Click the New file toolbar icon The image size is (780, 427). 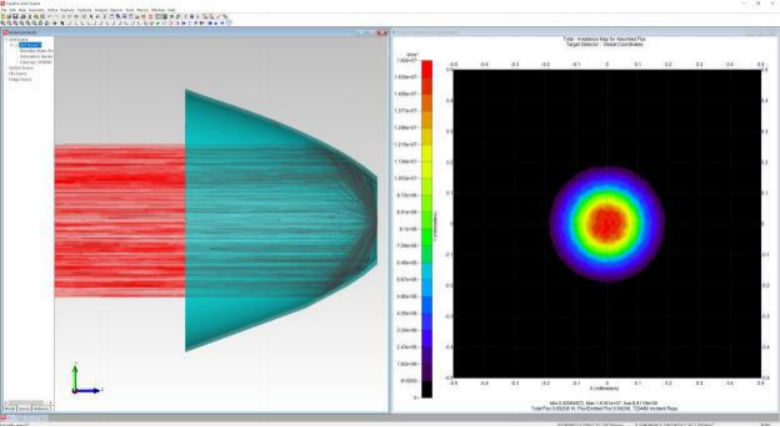(x=3, y=16)
